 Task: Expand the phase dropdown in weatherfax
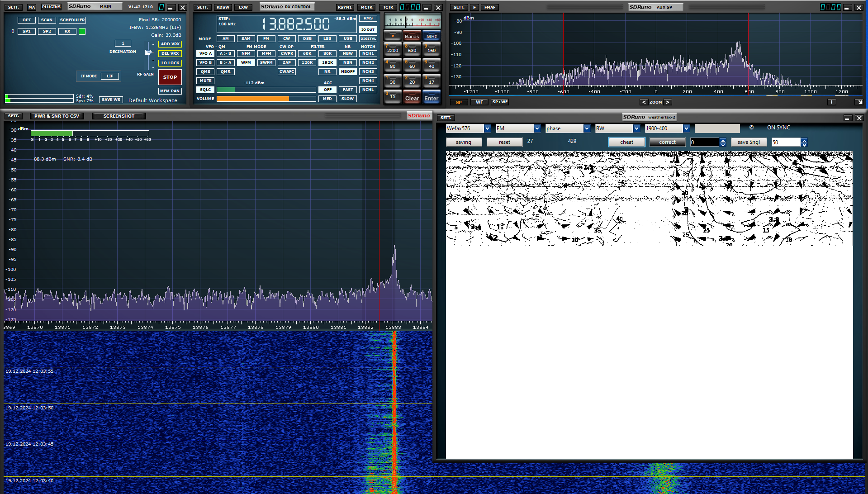coord(587,128)
